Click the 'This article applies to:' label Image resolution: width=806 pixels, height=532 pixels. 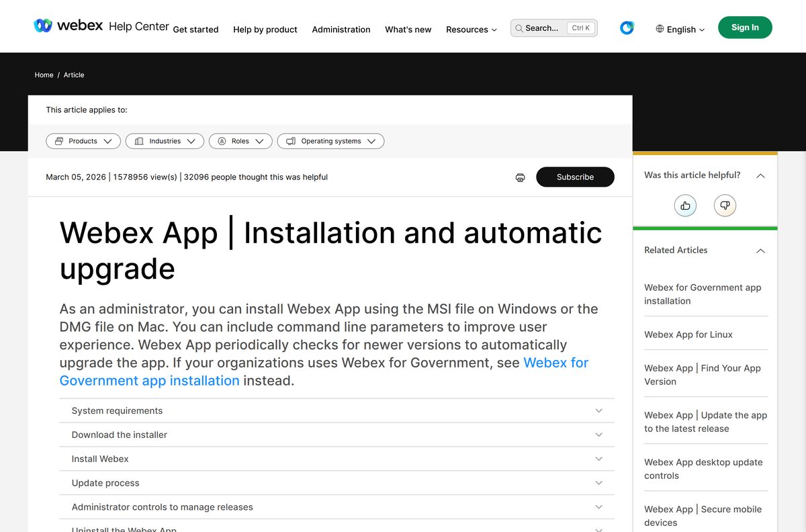[x=87, y=109]
